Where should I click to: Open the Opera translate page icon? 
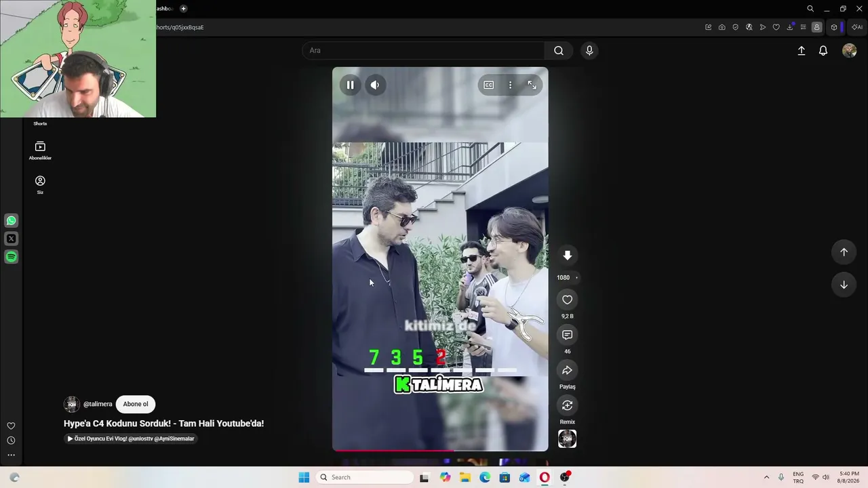(x=749, y=27)
